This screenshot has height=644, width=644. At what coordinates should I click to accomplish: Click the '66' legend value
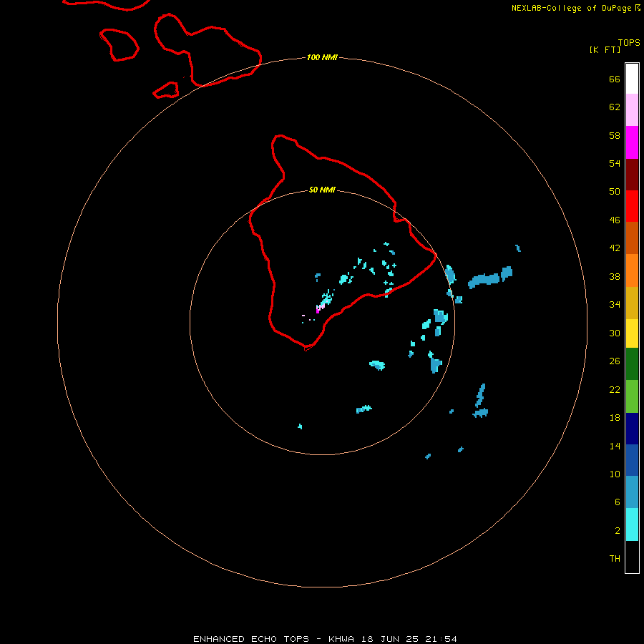click(615, 79)
